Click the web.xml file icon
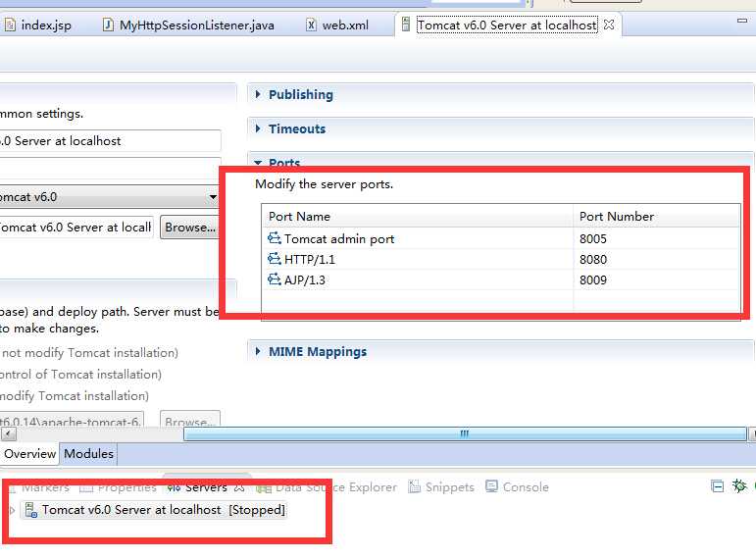Image resolution: width=756 pixels, height=559 pixels. point(312,25)
